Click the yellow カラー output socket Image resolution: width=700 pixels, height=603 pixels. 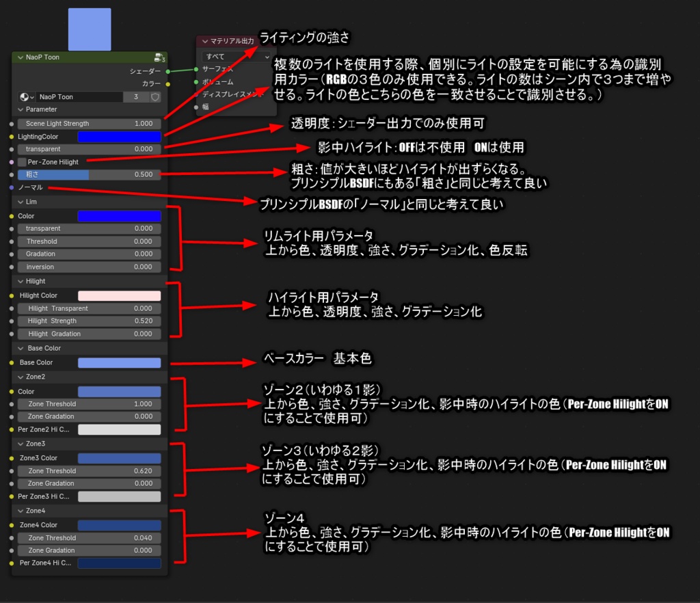click(167, 83)
